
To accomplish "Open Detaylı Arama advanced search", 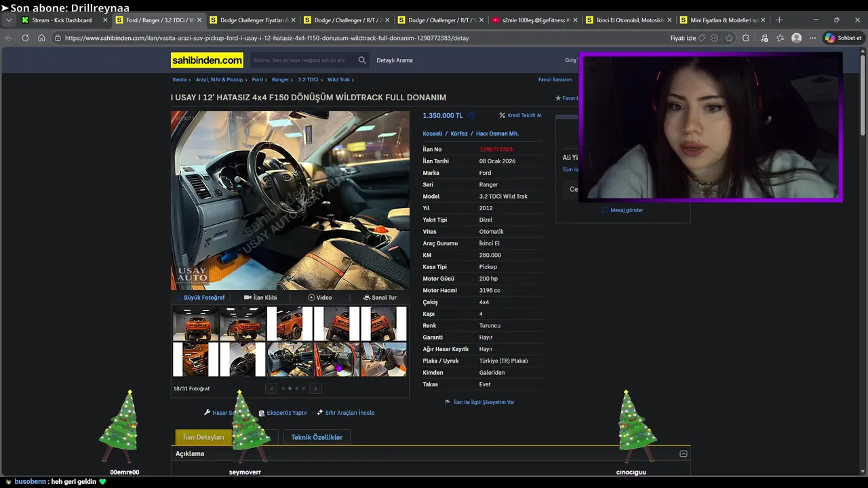I will 395,60.
